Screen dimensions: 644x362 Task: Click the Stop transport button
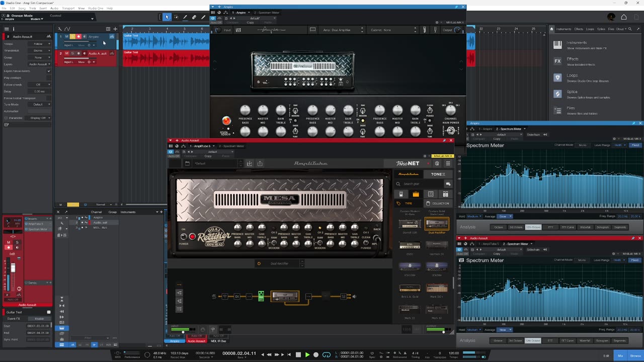[298, 355]
